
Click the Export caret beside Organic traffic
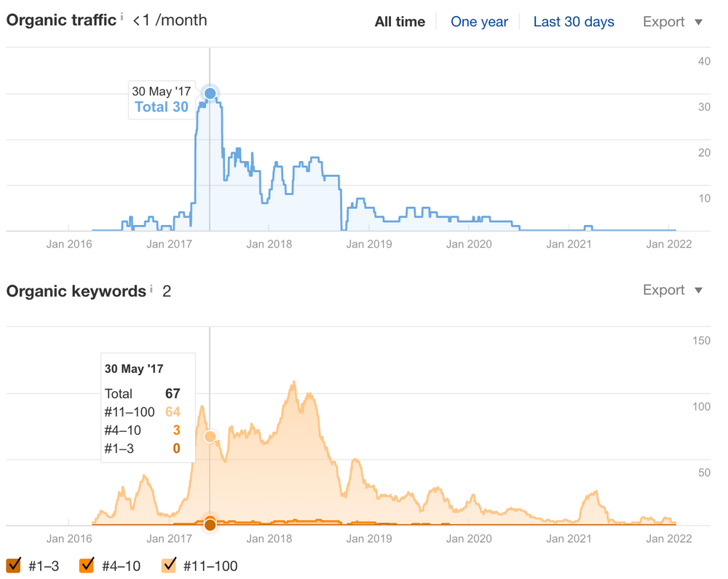coord(698,22)
